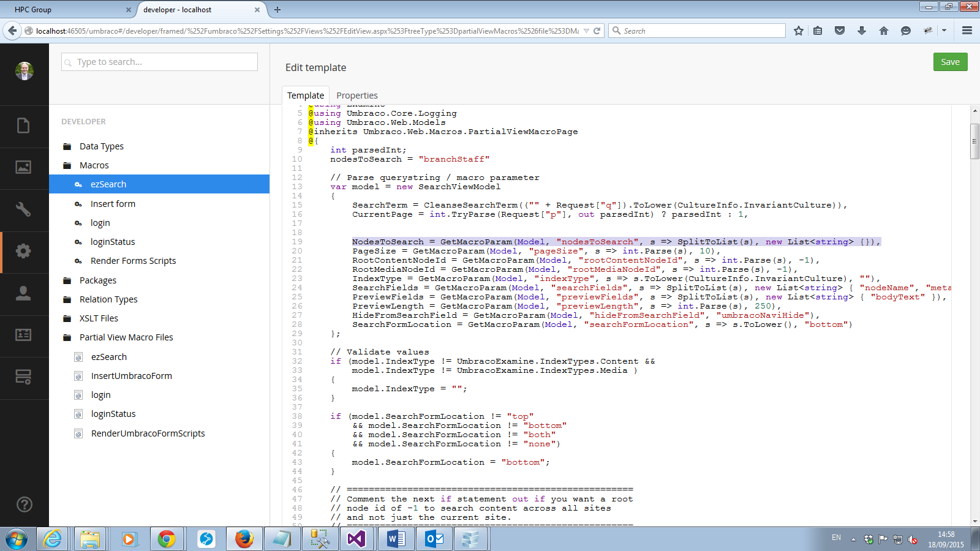Open the Members section icon

click(x=23, y=334)
